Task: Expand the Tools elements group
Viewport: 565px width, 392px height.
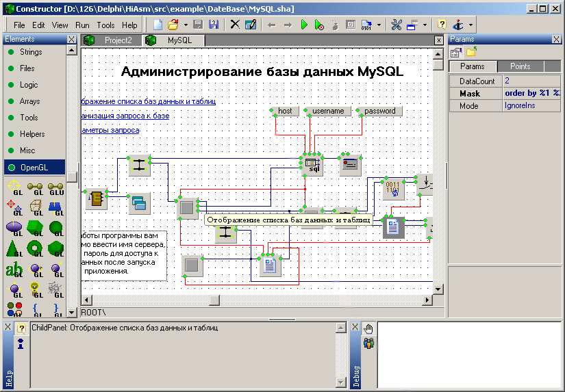Action: [29, 118]
